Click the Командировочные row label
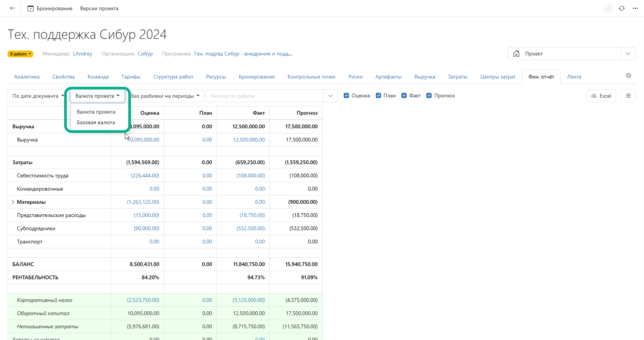644x340 pixels. (40, 189)
